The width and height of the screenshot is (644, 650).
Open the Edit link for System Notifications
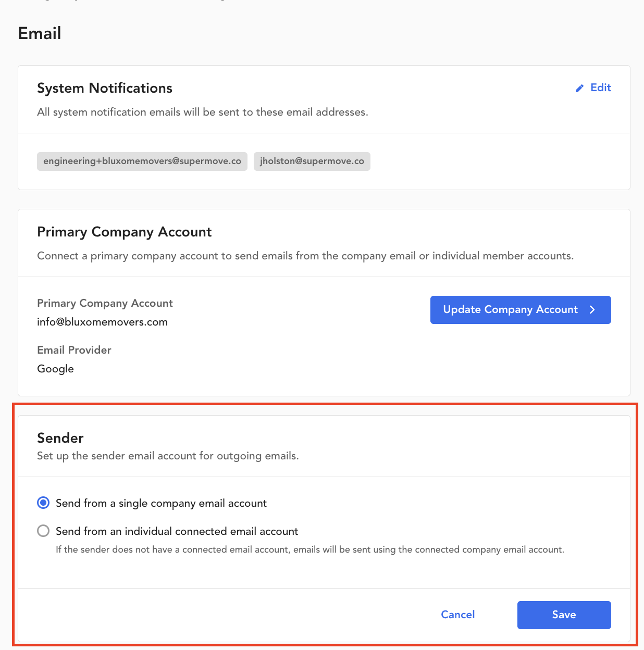(x=593, y=88)
